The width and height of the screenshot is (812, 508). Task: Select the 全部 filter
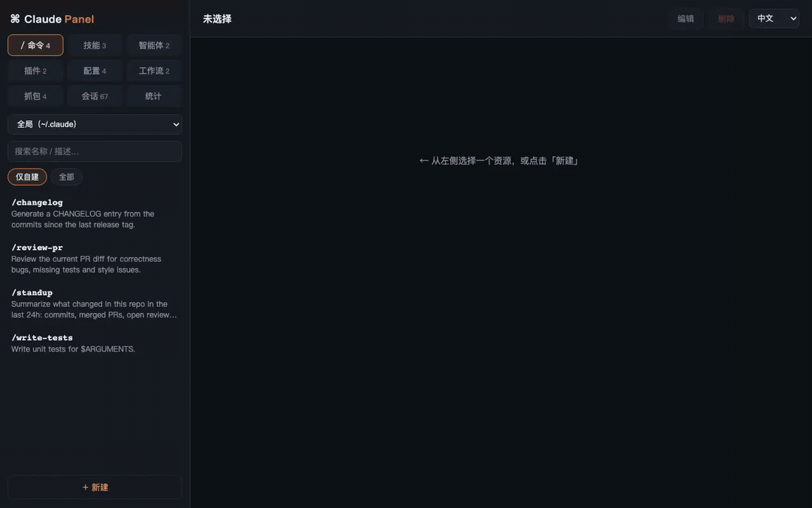(x=66, y=177)
